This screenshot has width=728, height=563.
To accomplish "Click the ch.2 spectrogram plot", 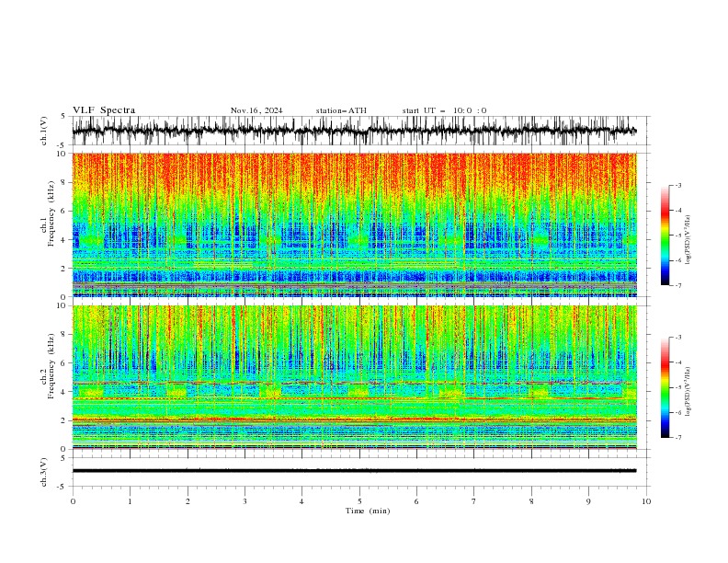I will click(355, 377).
